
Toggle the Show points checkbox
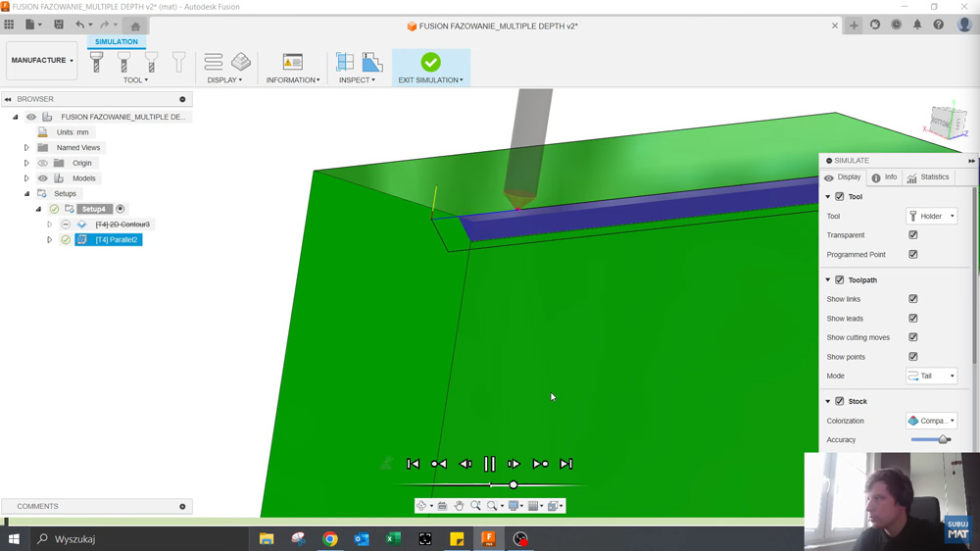pyautogui.click(x=913, y=357)
